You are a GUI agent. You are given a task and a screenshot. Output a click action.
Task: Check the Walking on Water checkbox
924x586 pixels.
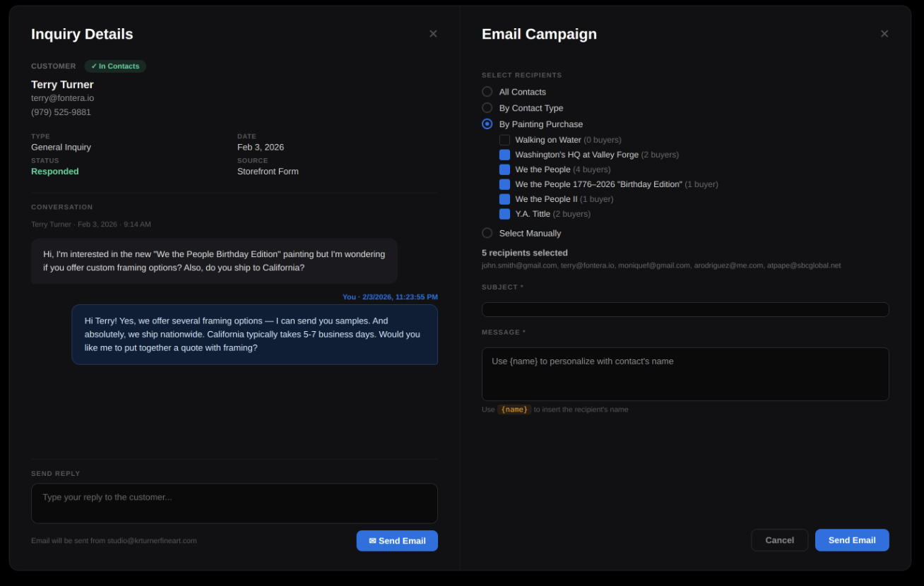pyautogui.click(x=504, y=140)
